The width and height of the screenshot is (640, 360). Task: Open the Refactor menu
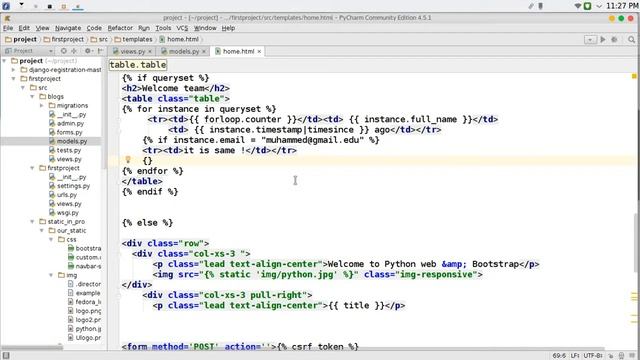[x=120, y=28]
